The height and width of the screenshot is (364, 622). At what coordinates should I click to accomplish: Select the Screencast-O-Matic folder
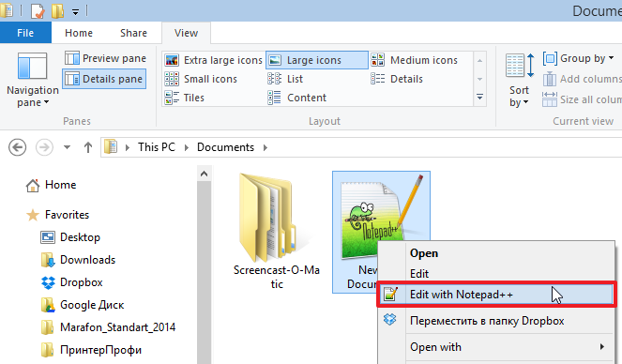(x=276, y=231)
